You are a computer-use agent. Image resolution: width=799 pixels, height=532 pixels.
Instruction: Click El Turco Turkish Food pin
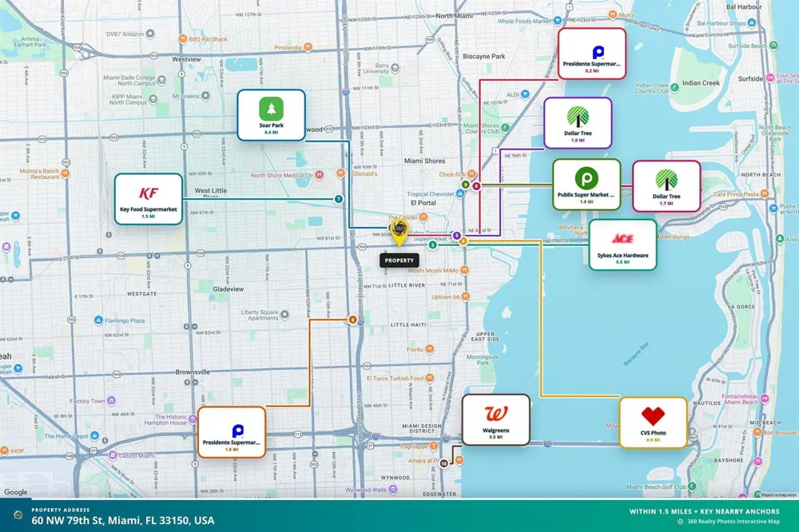pyautogui.click(x=430, y=378)
